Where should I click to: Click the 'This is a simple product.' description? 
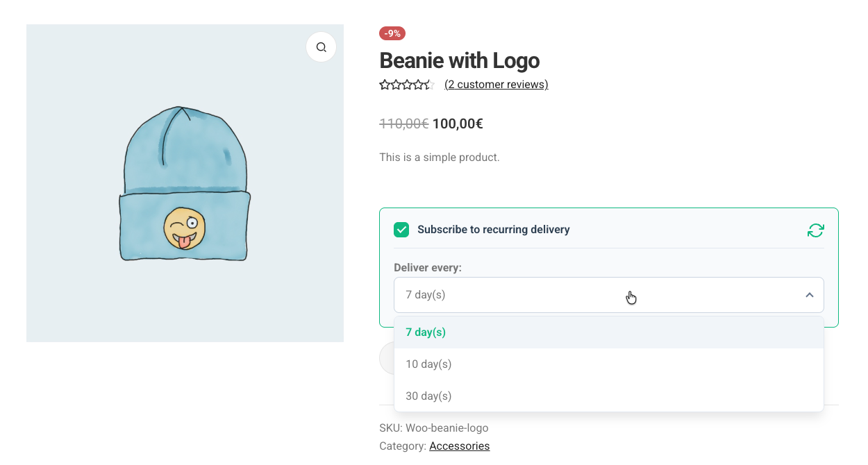[439, 158]
